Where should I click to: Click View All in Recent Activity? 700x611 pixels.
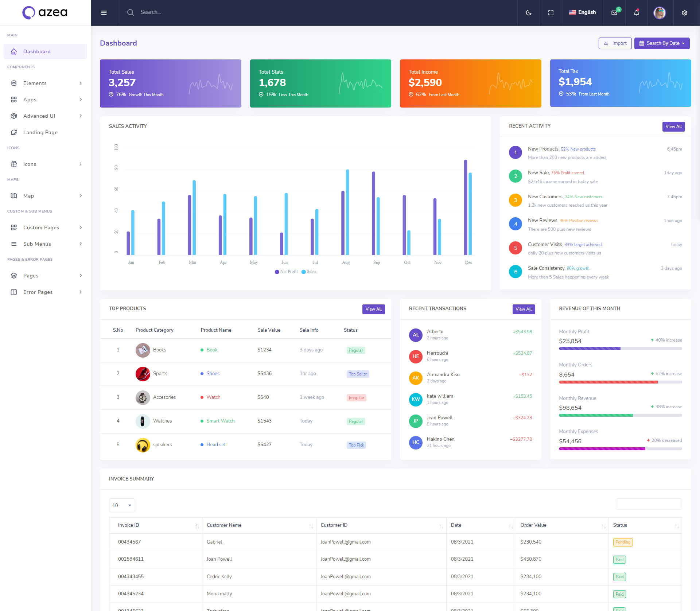[673, 127]
